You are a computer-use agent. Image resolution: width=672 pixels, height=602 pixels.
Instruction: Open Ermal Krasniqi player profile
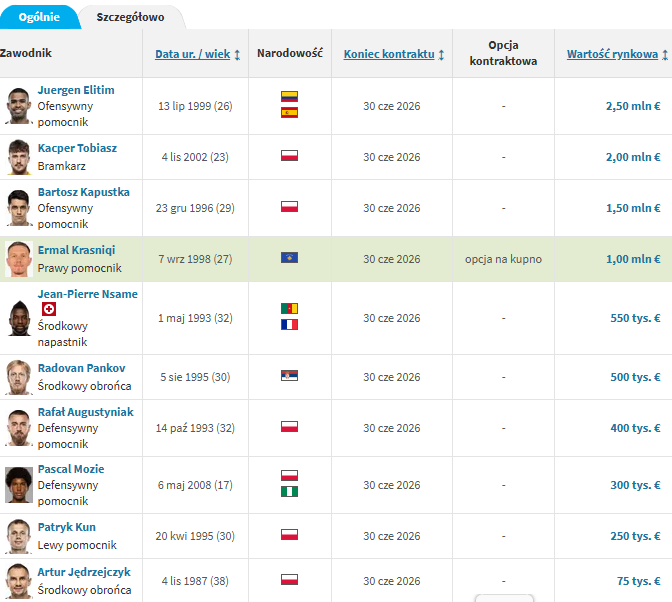(x=76, y=250)
